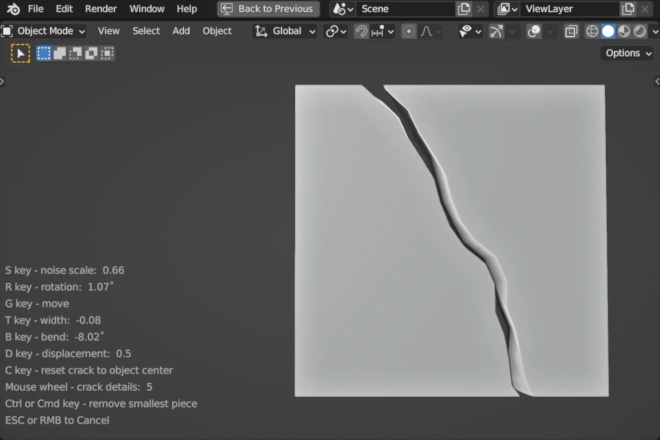Remove the ViewLayer with the X icon

[x=644, y=9]
